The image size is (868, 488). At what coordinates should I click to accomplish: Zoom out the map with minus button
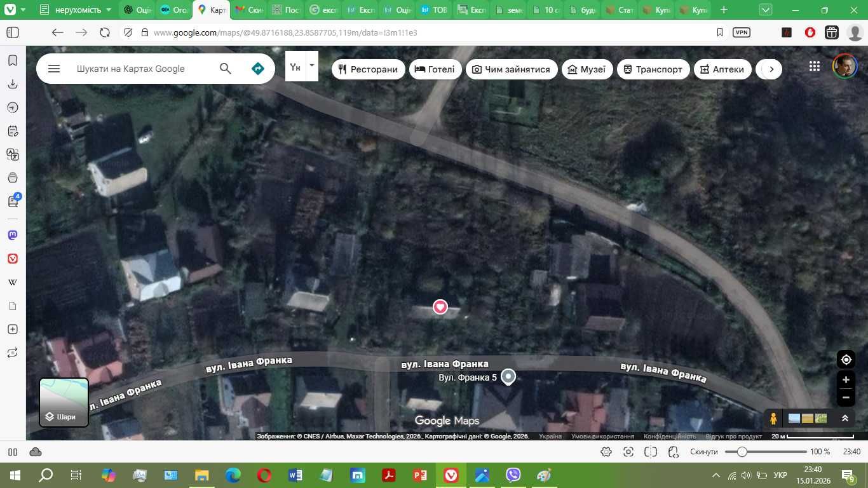coord(846,398)
